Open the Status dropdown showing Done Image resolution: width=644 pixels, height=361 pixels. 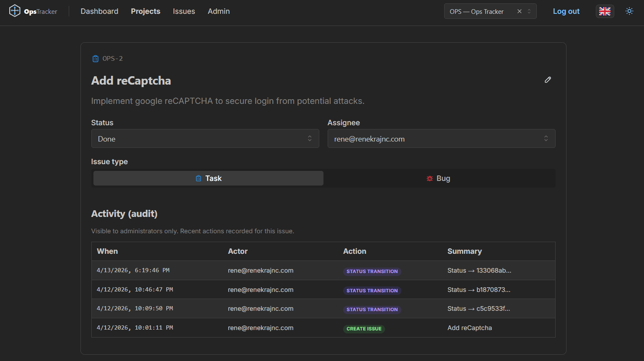[x=205, y=138]
